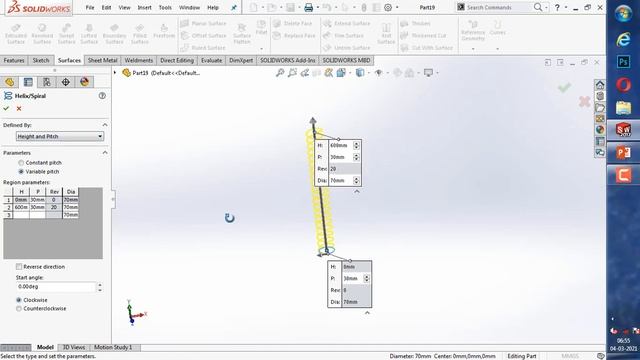This screenshot has width=640, height=360.
Task: Open the Insert menu
Action: pos(144,7)
